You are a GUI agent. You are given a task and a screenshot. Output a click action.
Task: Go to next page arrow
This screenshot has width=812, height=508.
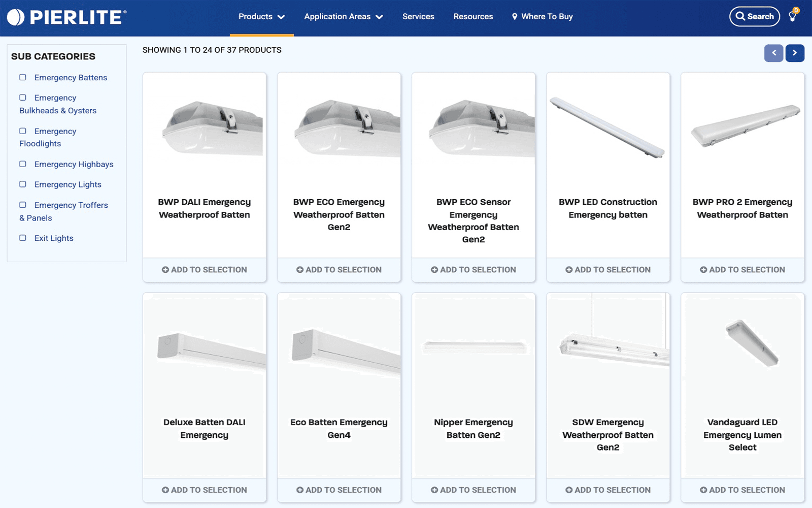point(795,53)
